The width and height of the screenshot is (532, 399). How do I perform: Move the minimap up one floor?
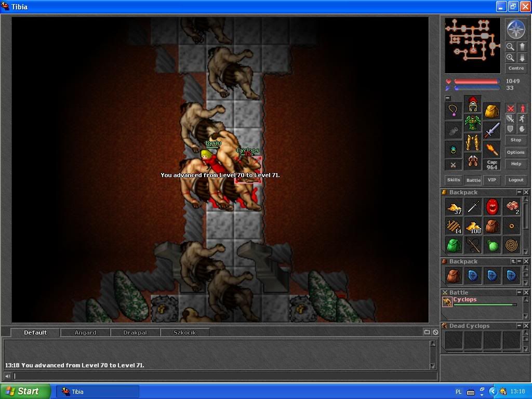(522, 46)
